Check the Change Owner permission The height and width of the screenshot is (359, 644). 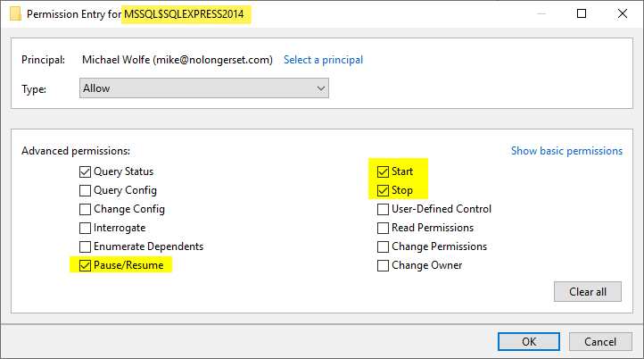383,265
